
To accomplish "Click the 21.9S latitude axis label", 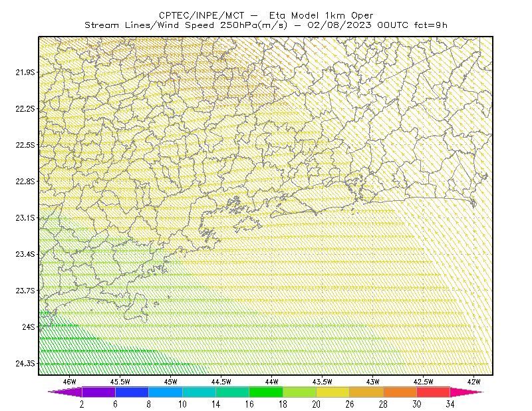I will [x=25, y=72].
